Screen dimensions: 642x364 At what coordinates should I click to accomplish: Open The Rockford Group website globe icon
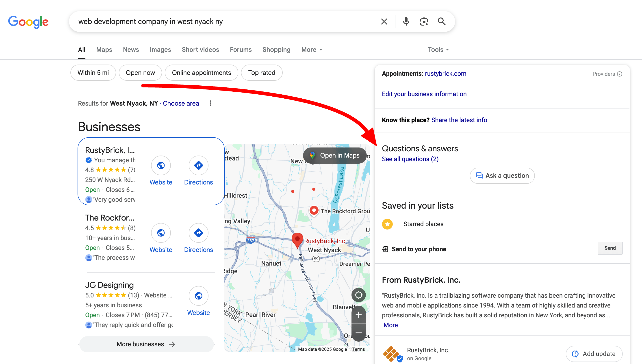161,233
